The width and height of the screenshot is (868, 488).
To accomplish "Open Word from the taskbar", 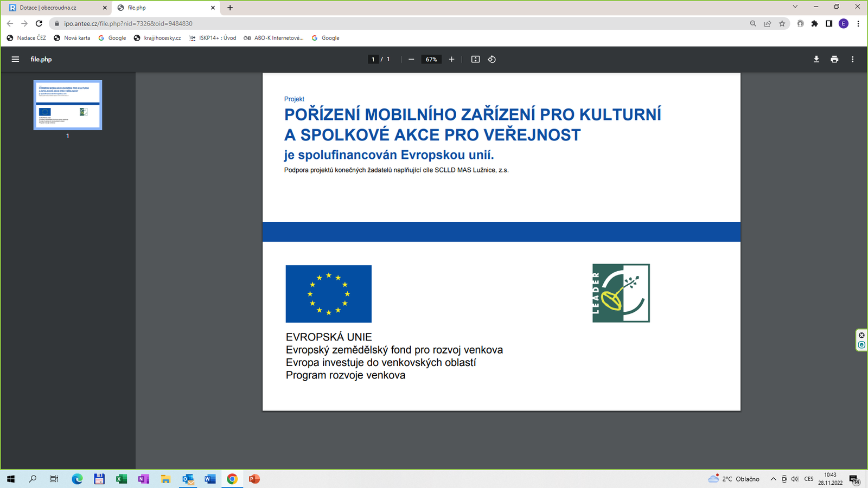I will pos(210,479).
